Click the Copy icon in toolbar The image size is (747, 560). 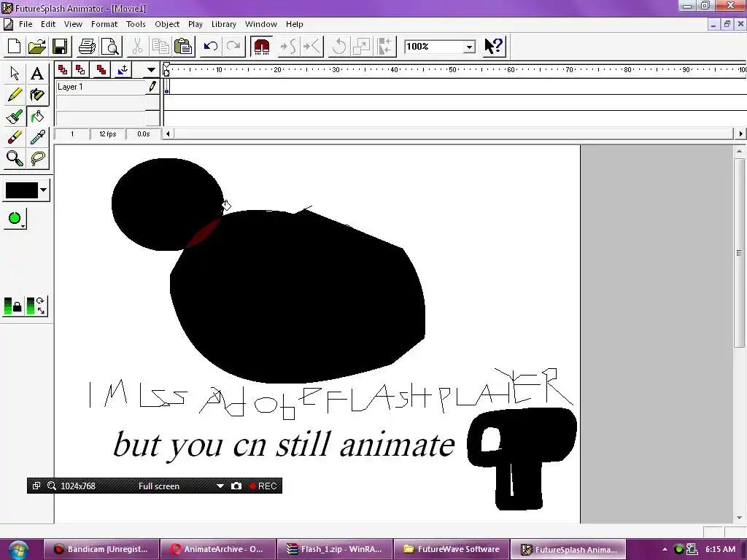pos(160,46)
